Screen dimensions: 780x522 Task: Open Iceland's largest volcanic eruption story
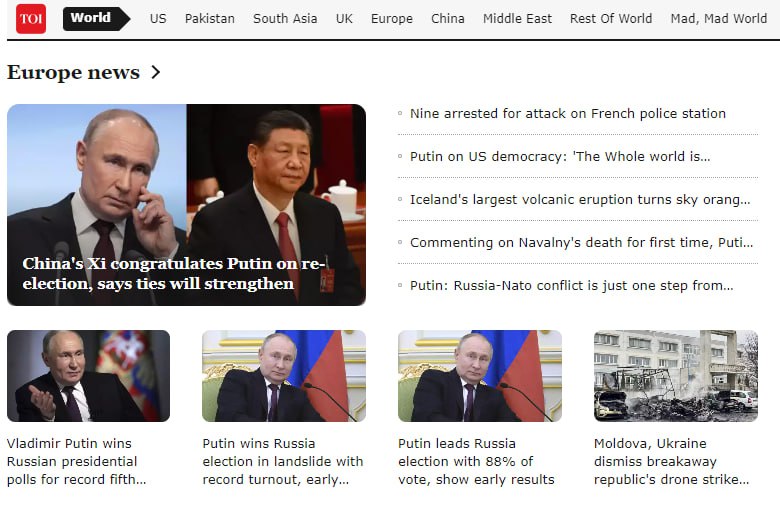[x=580, y=200]
